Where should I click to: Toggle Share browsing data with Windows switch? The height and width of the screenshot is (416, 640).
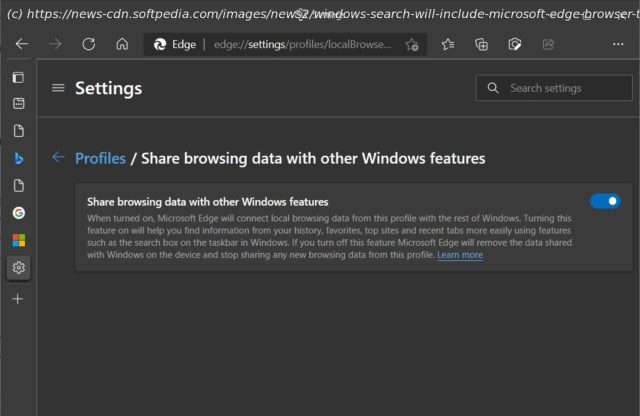(605, 201)
